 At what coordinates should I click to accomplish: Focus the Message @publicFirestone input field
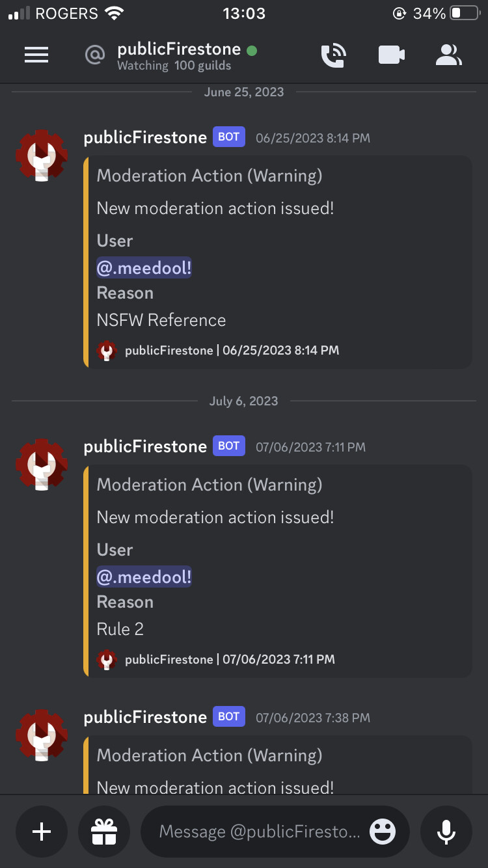(x=260, y=832)
